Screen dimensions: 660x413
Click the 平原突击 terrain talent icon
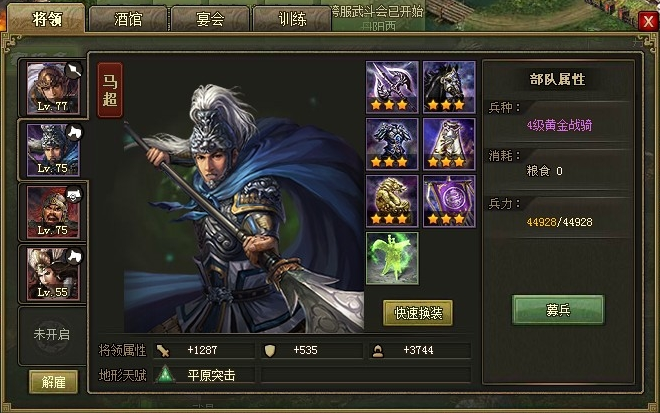[165, 374]
